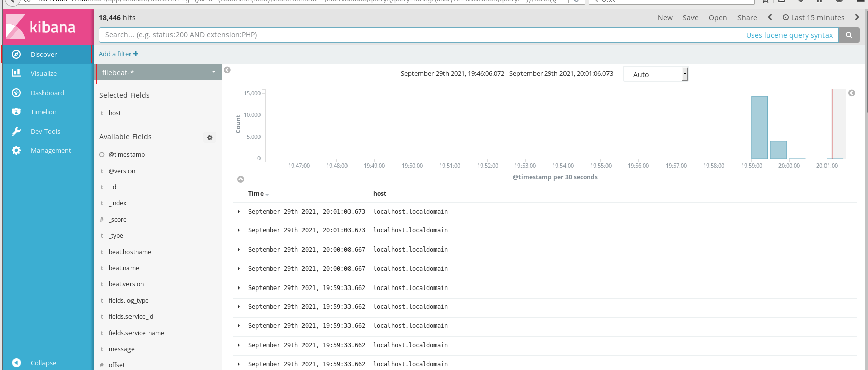
Task: Click the shorter histogram bar near 19:59:30
Action: pyautogui.click(x=778, y=150)
